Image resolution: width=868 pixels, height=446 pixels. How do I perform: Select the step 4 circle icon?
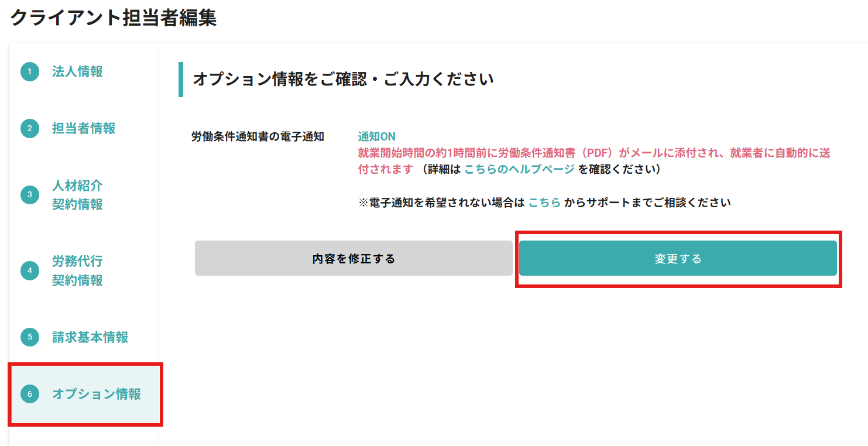point(29,270)
